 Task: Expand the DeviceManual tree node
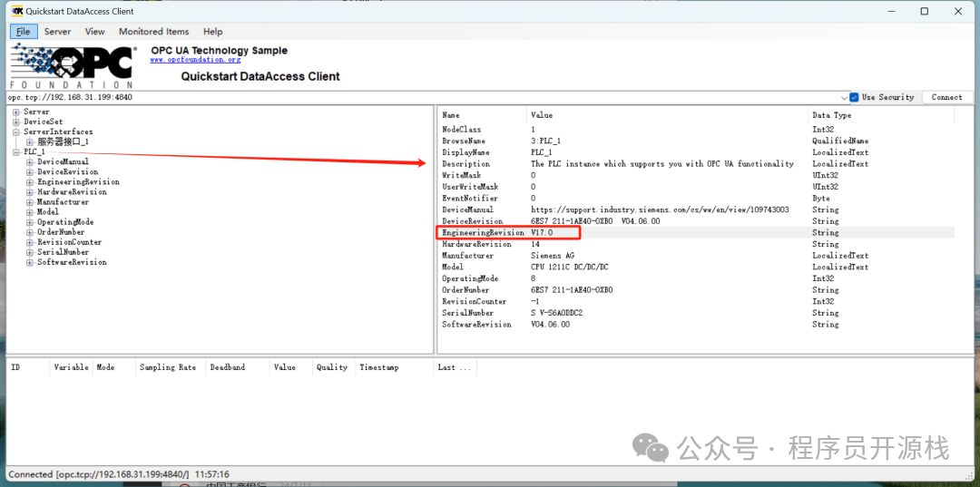click(29, 161)
